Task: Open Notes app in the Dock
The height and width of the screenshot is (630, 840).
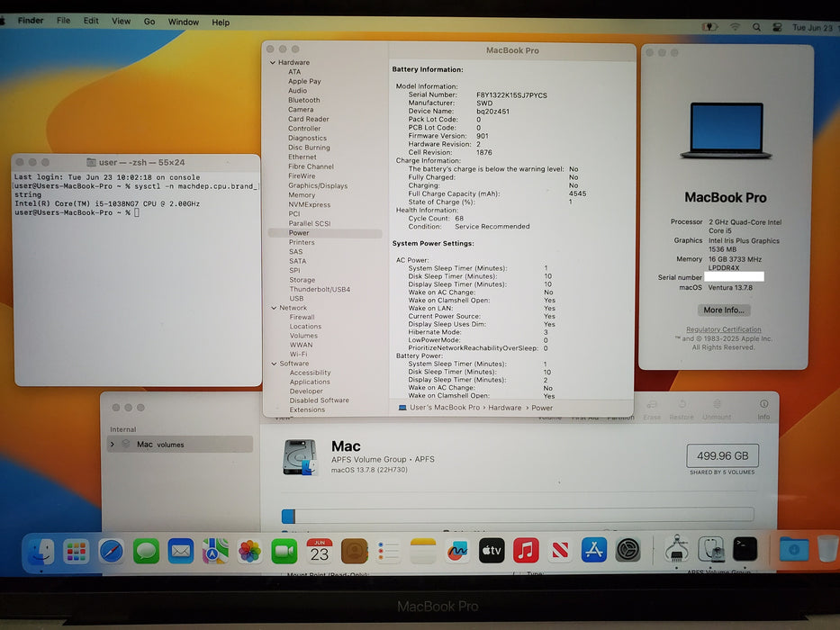Action: (423, 551)
